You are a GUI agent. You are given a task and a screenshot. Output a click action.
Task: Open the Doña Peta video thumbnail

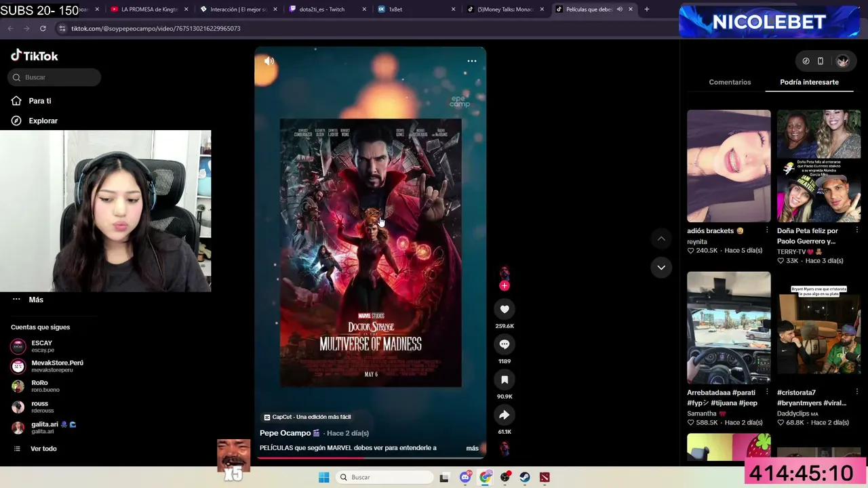click(x=818, y=166)
